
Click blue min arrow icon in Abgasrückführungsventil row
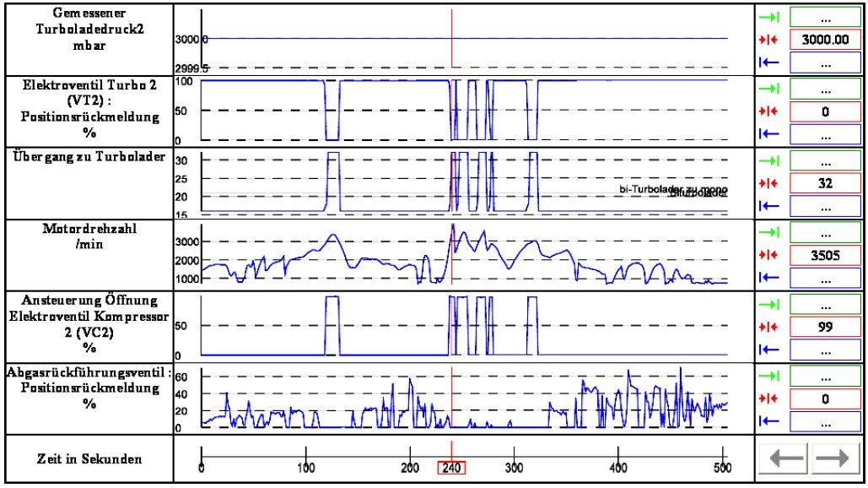coord(769,421)
